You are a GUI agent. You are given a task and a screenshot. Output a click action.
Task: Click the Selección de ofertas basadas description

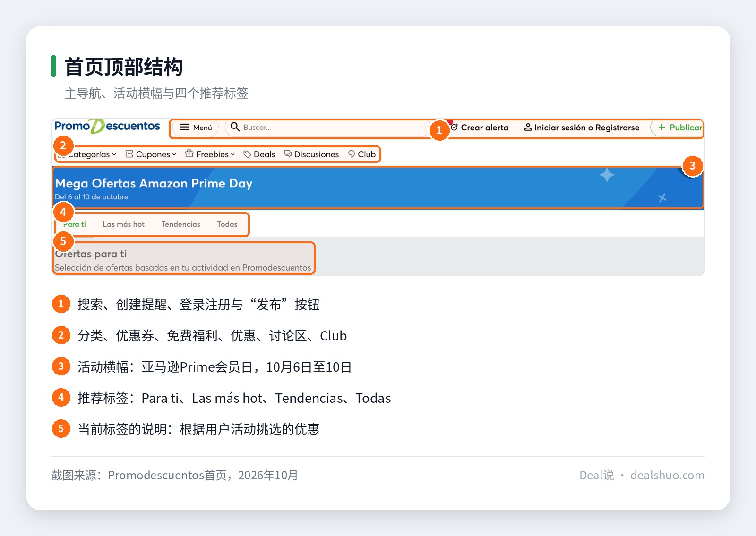183,268
